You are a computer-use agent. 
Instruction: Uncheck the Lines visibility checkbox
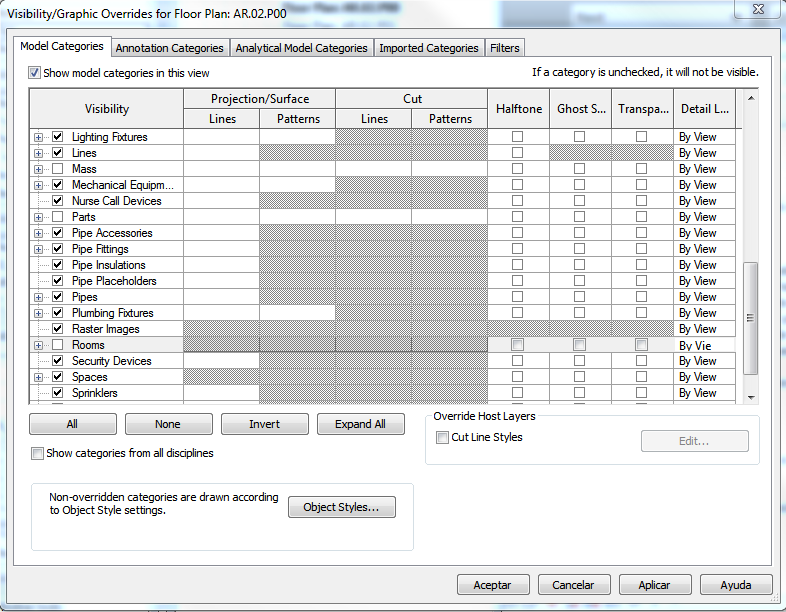tap(58, 153)
